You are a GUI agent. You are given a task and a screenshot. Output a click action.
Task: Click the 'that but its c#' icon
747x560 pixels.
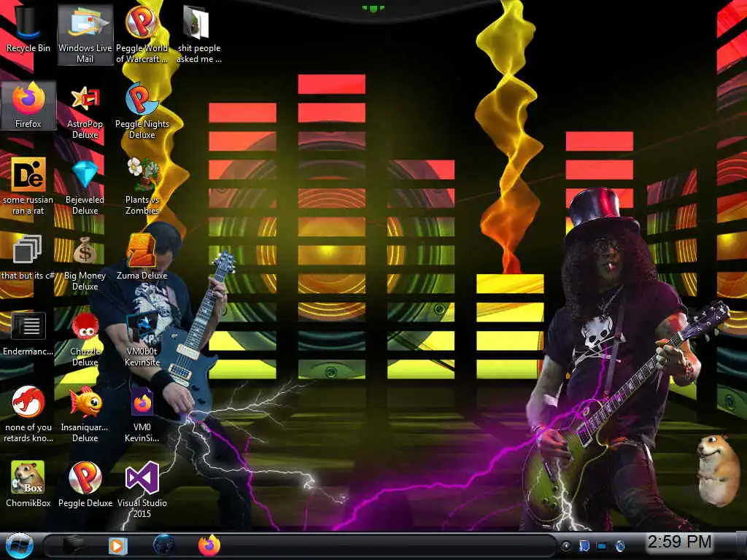[28, 257]
